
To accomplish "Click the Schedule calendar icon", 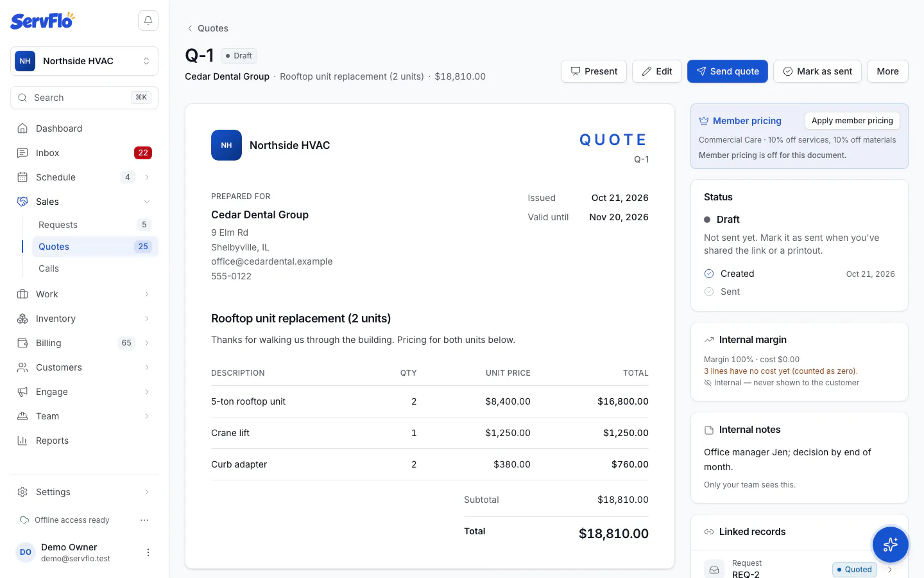I will [x=22, y=177].
